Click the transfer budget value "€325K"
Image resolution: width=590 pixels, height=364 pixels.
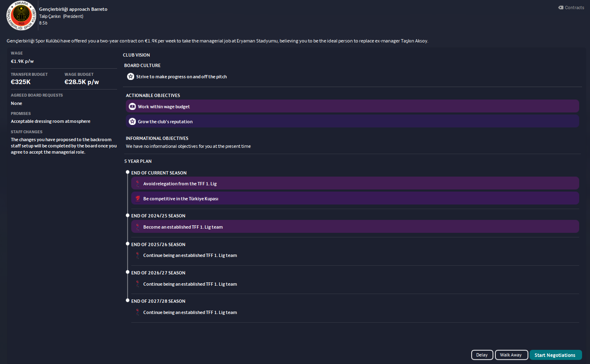pos(21,82)
